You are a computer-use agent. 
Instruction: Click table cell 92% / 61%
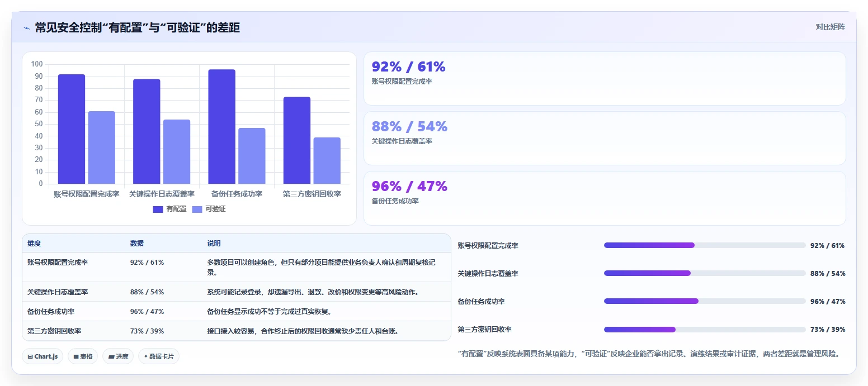click(x=147, y=262)
